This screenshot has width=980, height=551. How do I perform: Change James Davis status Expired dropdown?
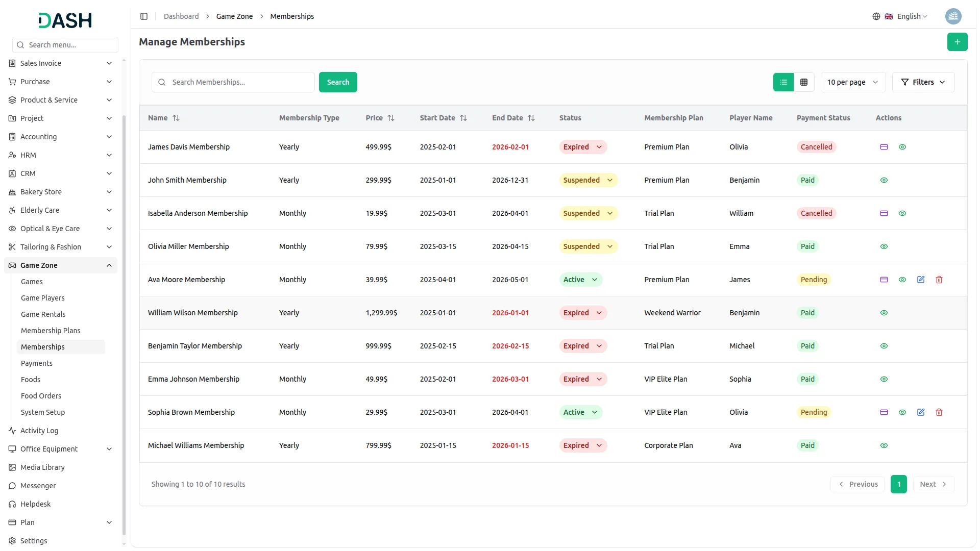tap(582, 147)
